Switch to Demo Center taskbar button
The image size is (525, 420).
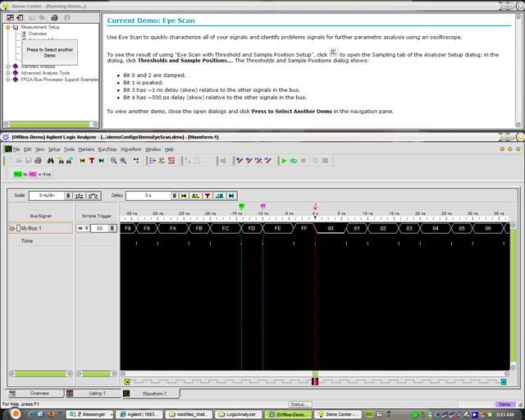coord(338,414)
